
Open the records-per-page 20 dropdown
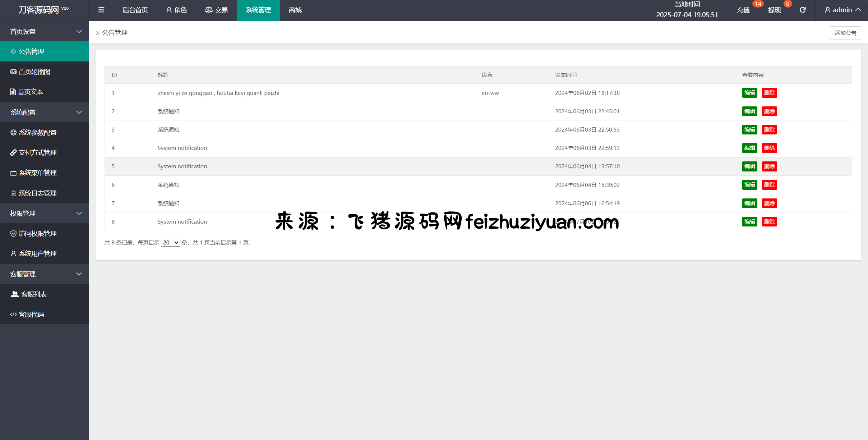[171, 243]
